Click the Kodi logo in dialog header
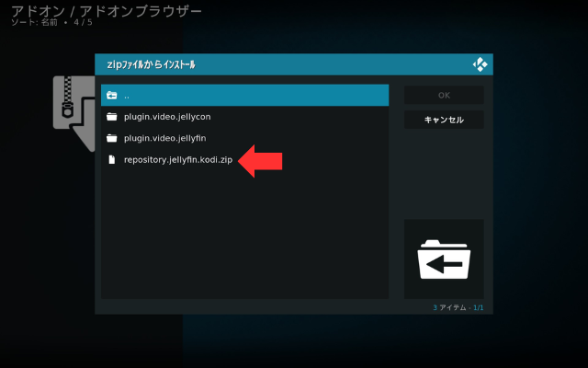Screen dimensions: 588x368 (480, 64)
